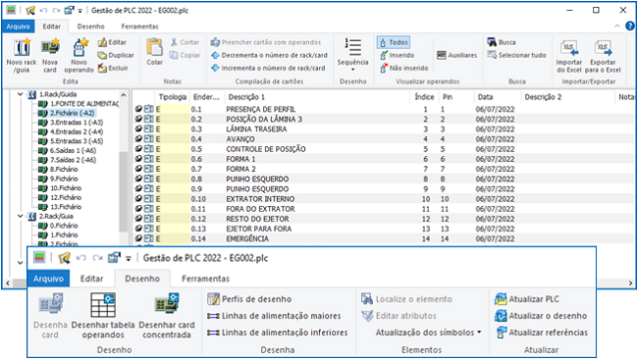
Task: Toggle the Inserido operand filter
Action: pos(397,55)
